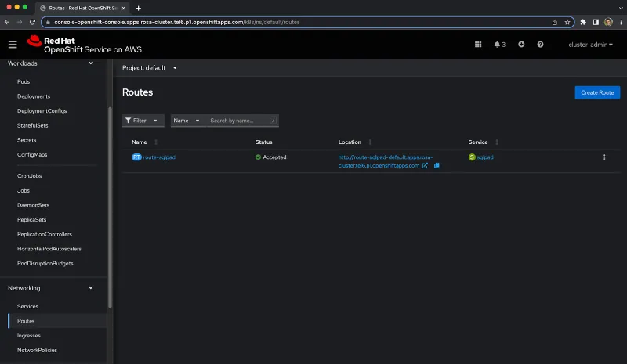The image size is (627, 364).
Task: Open the hamburger navigation menu
Action: [x=13, y=45]
